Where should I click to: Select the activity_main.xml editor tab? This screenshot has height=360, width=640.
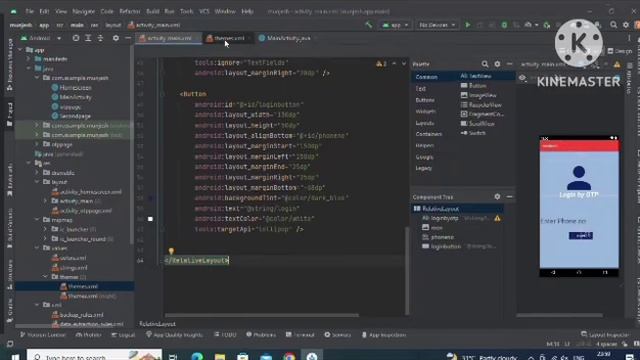169,38
